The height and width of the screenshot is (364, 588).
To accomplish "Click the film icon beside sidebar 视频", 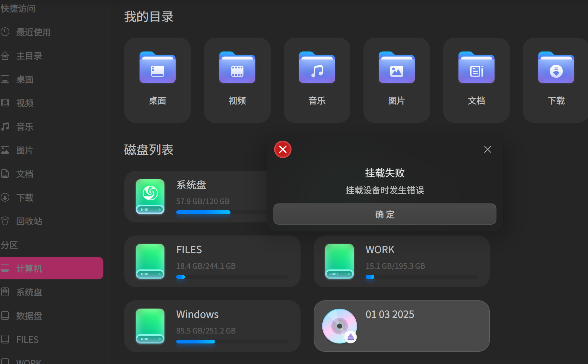I will point(5,103).
